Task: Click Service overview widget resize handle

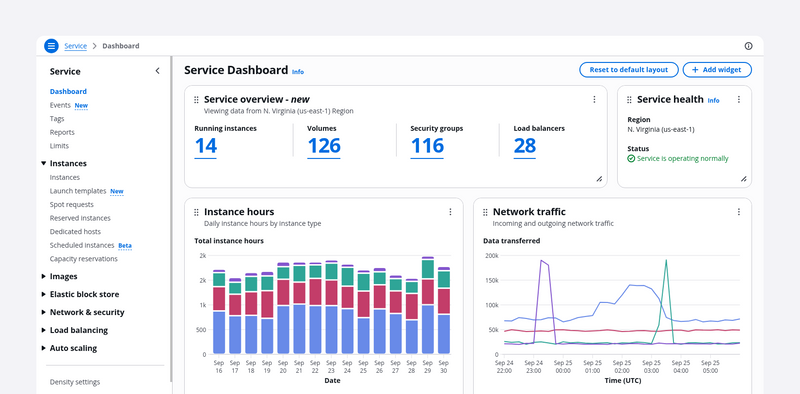Action: click(x=599, y=179)
